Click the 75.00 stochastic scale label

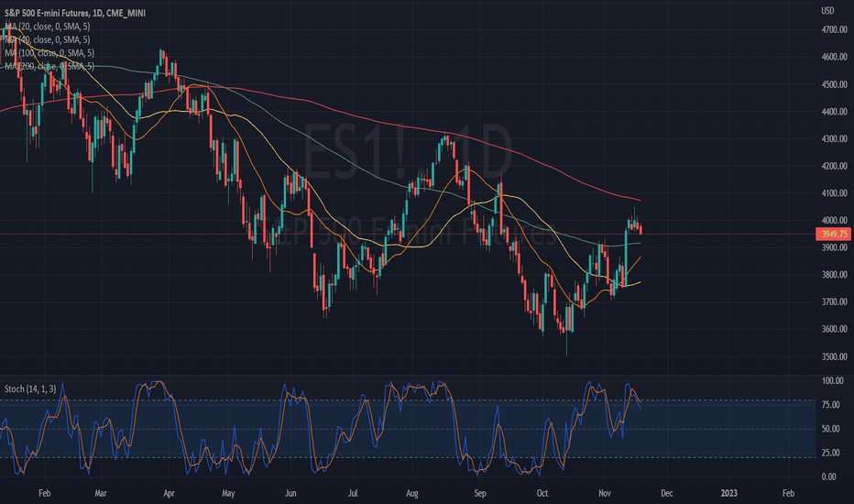coord(830,405)
